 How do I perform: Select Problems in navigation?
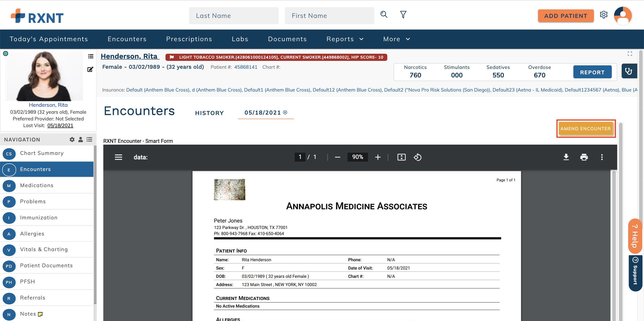click(47, 202)
